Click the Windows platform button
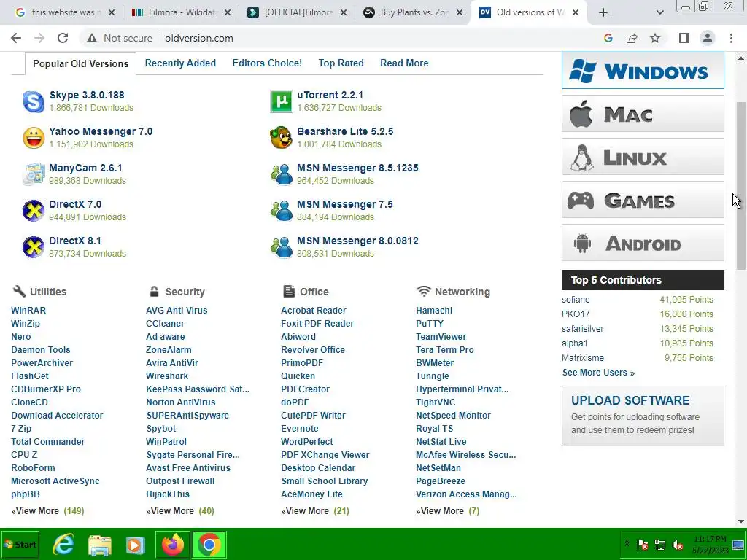The height and width of the screenshot is (560, 747). (x=643, y=71)
